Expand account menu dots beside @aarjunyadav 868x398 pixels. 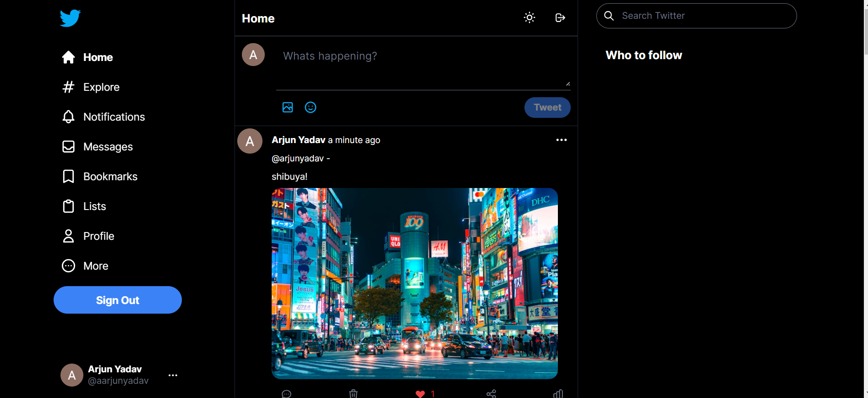(173, 375)
